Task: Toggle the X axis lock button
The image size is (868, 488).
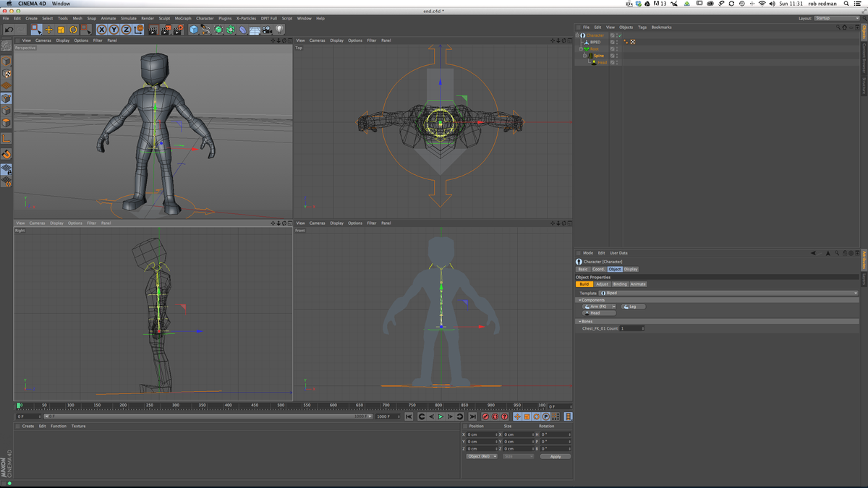Action: [102, 29]
